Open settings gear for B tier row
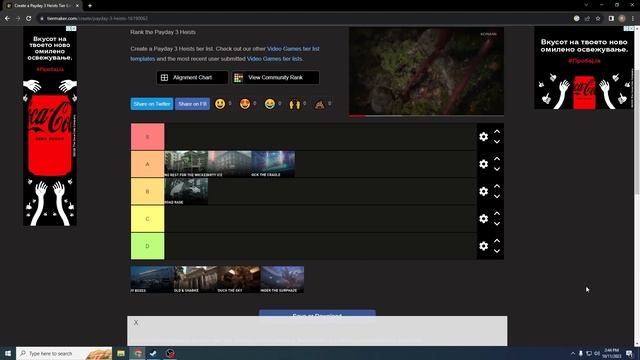Viewport: 640px width, 360px height. (x=483, y=191)
